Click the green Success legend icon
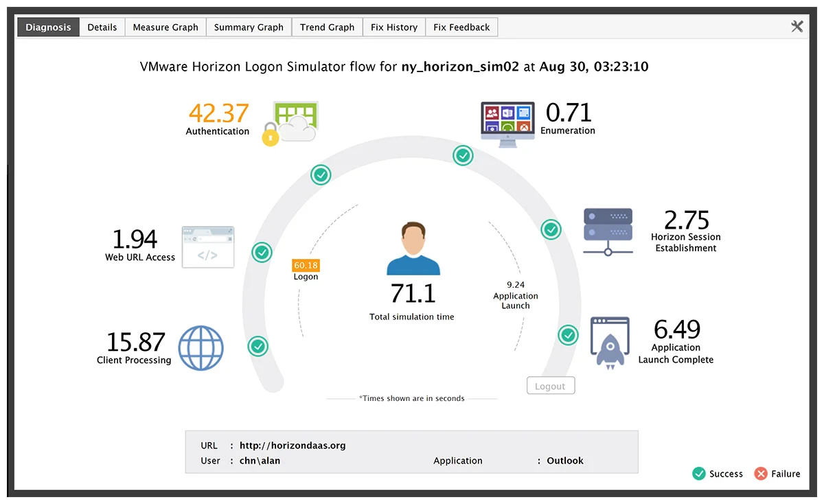Image resolution: width=824 pixels, height=504 pixels. (x=699, y=474)
